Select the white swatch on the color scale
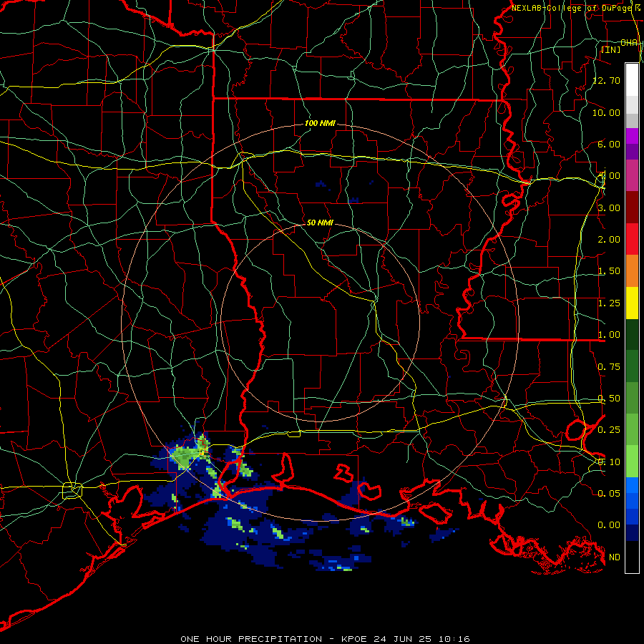 tap(632, 80)
